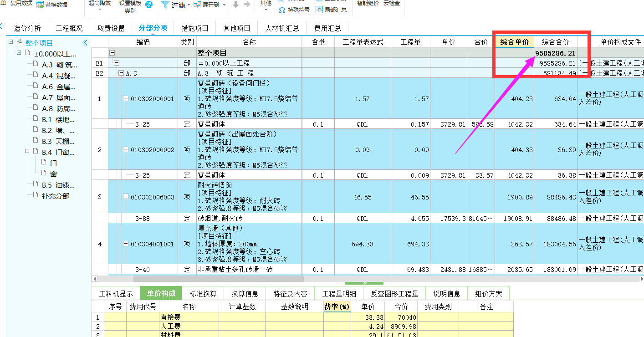Select A.4 混凝 in the tree

[x=59, y=76]
